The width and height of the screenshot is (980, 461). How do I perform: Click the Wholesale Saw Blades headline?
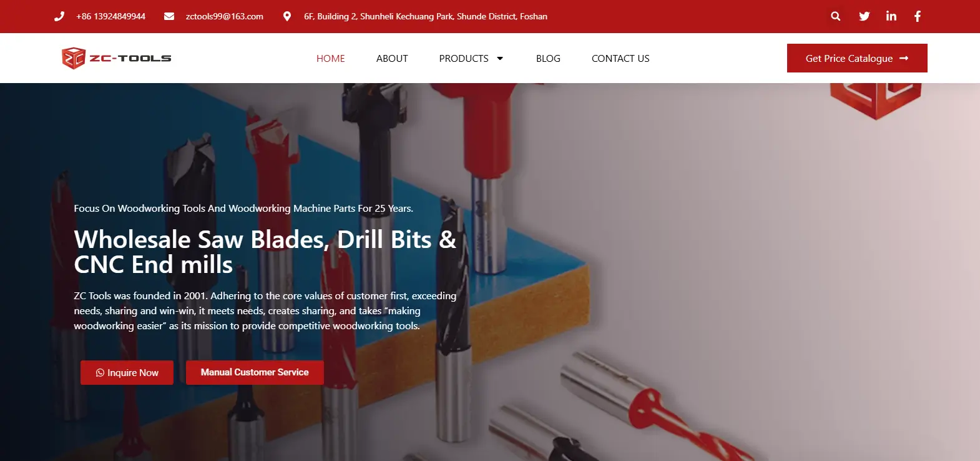(265, 252)
